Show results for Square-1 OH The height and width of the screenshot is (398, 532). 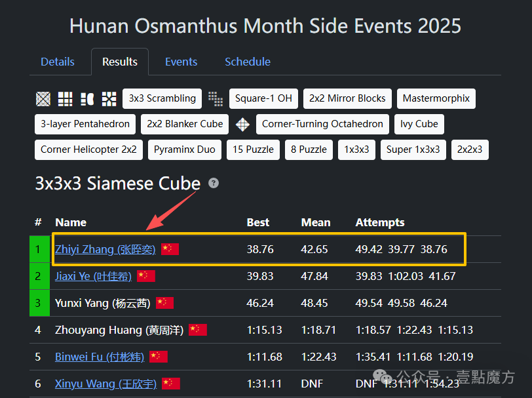tap(263, 98)
